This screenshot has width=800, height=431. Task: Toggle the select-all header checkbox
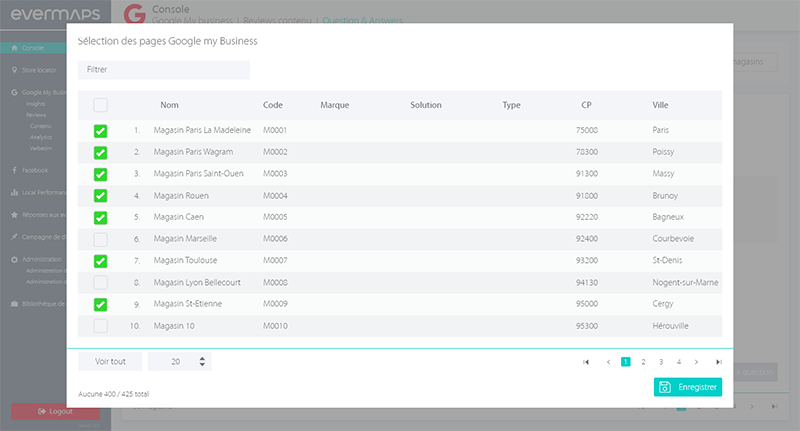coord(100,105)
